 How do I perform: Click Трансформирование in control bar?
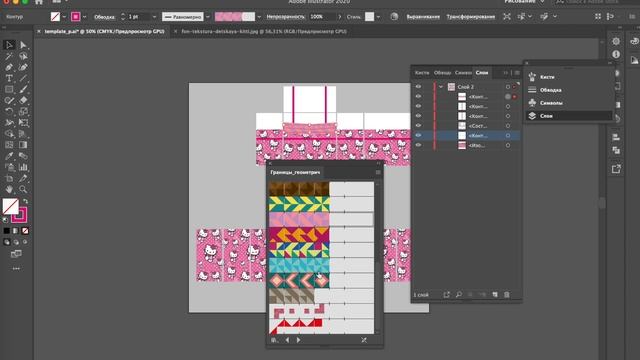point(471,17)
